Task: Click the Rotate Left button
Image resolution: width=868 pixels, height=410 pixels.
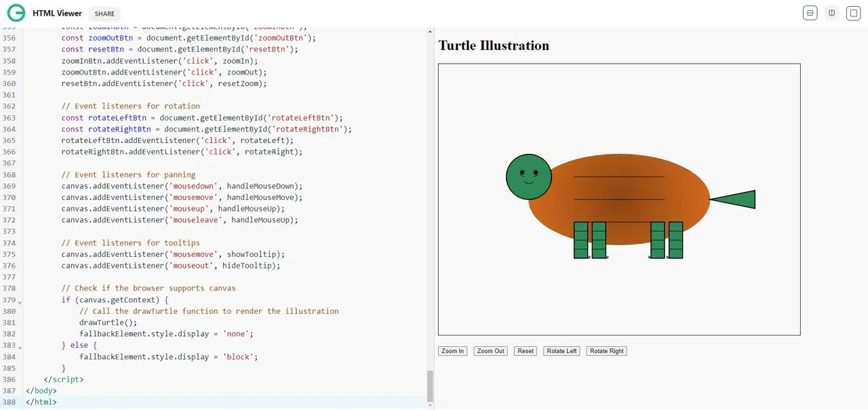Action: [x=561, y=351]
